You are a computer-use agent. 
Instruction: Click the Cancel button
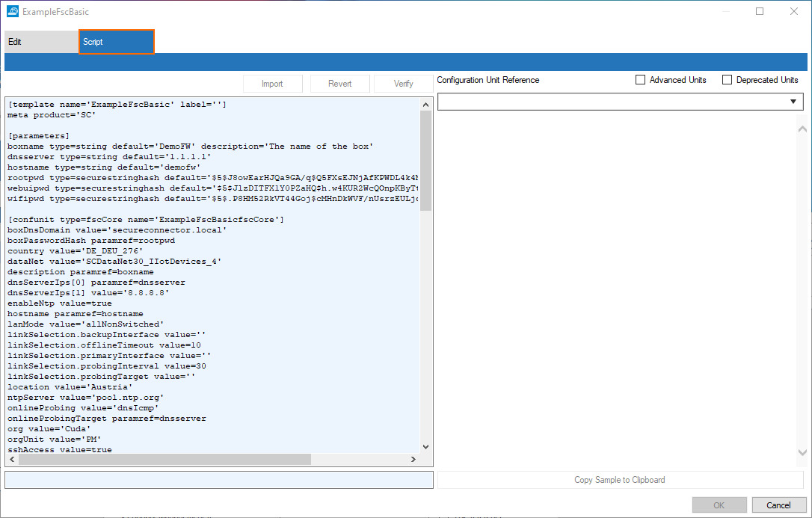(779, 505)
